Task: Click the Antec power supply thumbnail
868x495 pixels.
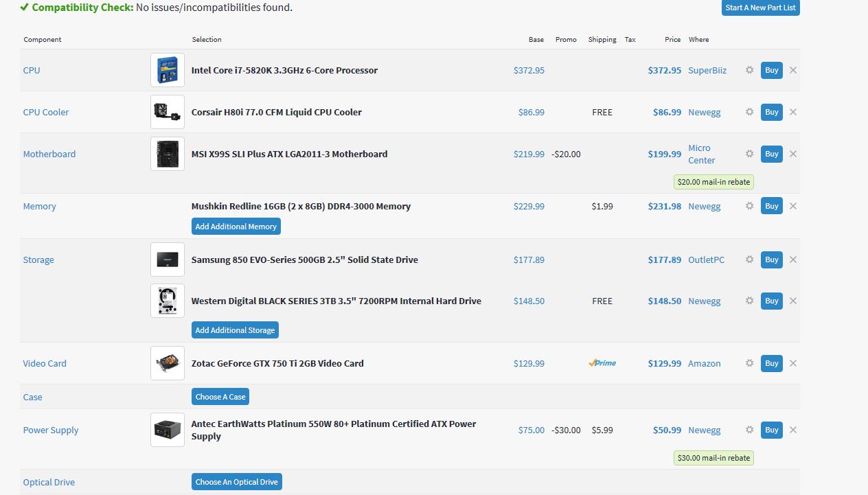Action: [168, 430]
